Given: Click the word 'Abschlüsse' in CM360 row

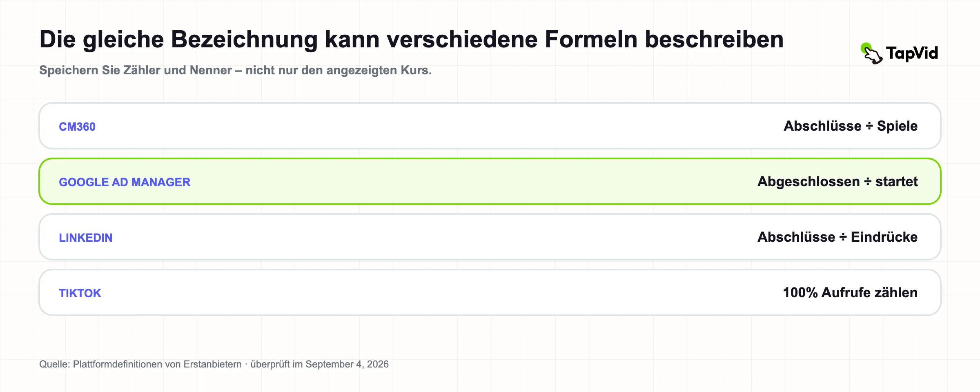Looking at the screenshot, I should tap(822, 126).
